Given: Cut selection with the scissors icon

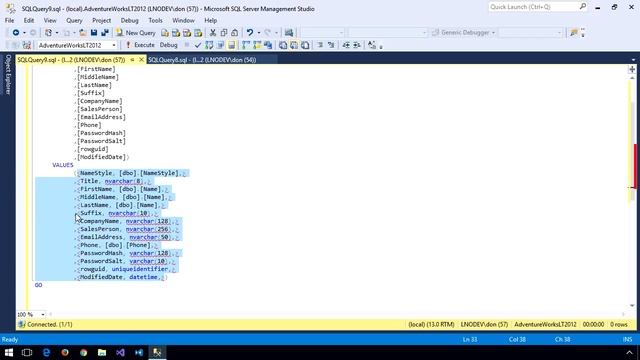Looking at the screenshot, I should click(213, 33).
